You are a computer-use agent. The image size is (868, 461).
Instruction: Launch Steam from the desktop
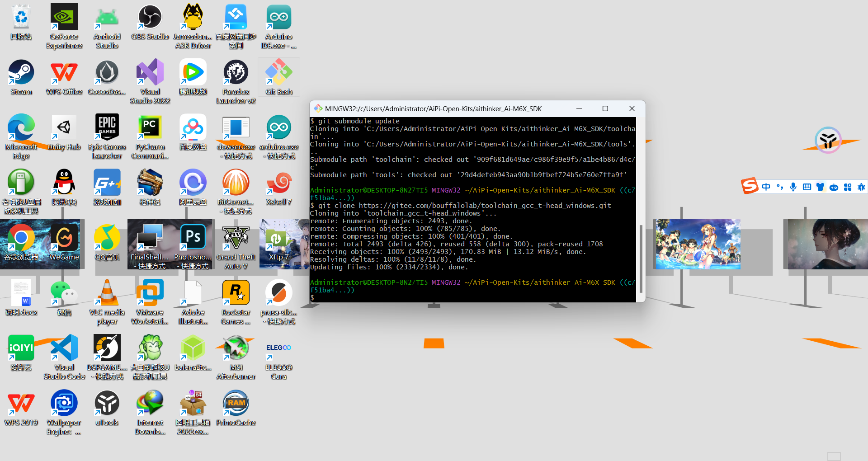(21, 77)
